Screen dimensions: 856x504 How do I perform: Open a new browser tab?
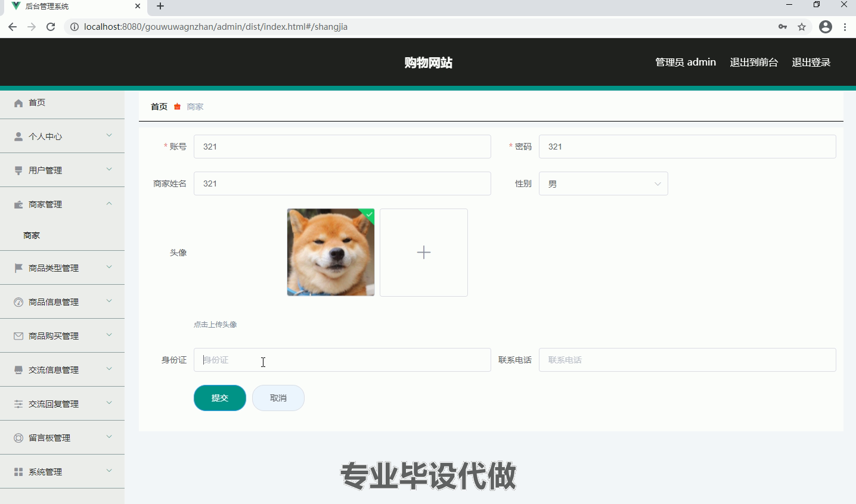[160, 6]
